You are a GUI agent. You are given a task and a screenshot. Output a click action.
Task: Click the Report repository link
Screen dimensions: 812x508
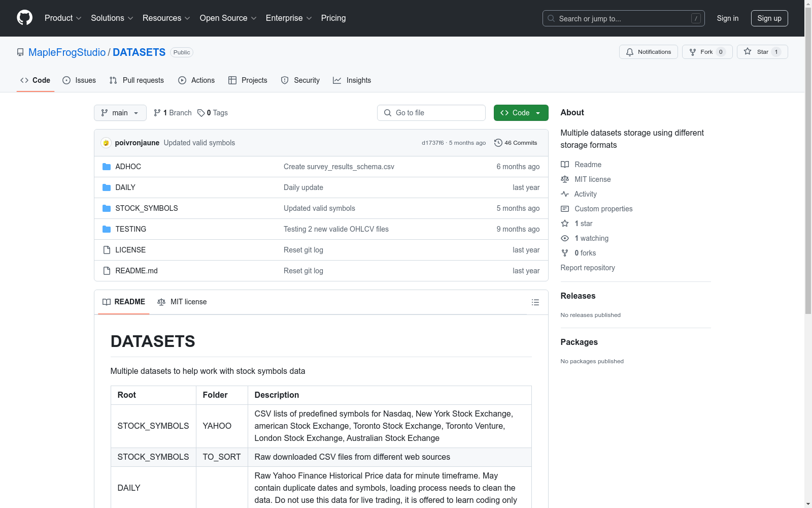click(x=588, y=268)
